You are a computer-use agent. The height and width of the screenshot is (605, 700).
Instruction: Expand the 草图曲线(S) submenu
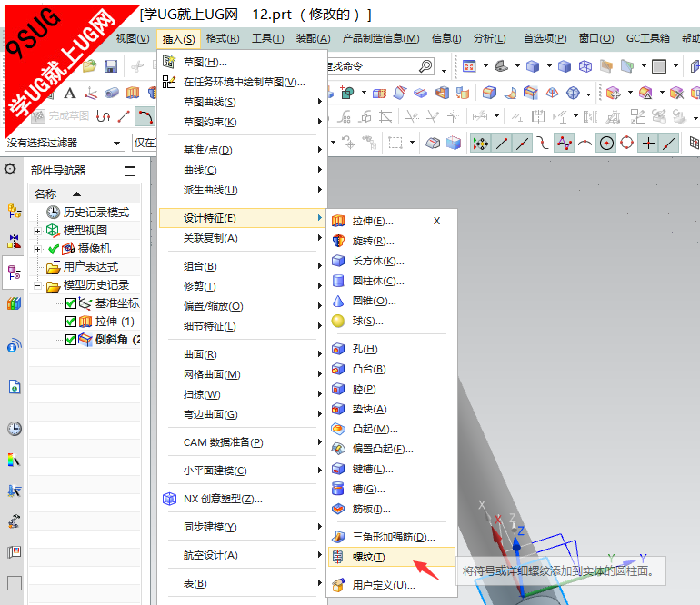pos(242,102)
